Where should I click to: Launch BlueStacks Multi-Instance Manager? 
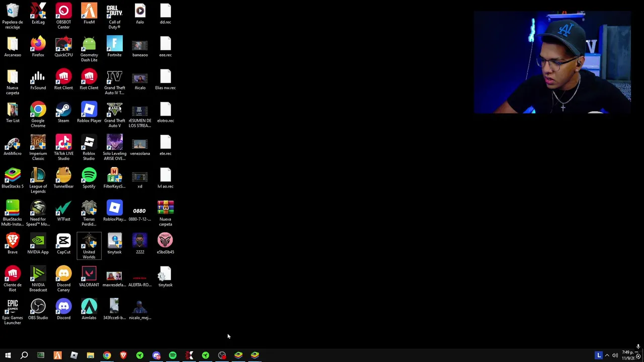pos(13,213)
